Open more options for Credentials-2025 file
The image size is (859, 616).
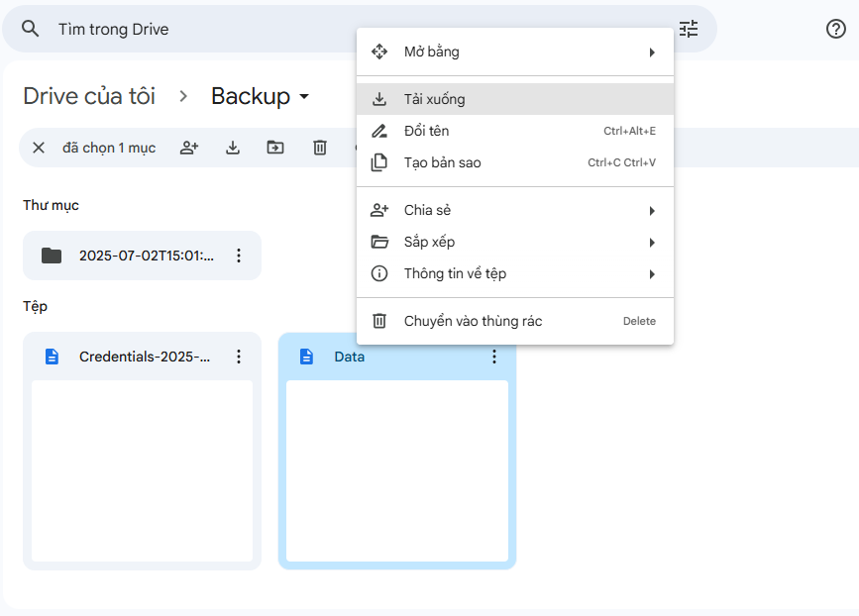[x=239, y=357]
